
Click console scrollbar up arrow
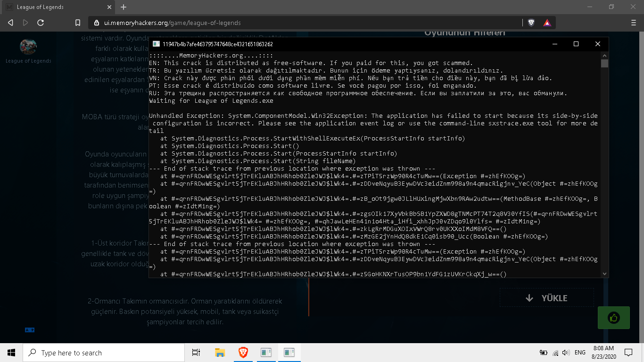604,55
